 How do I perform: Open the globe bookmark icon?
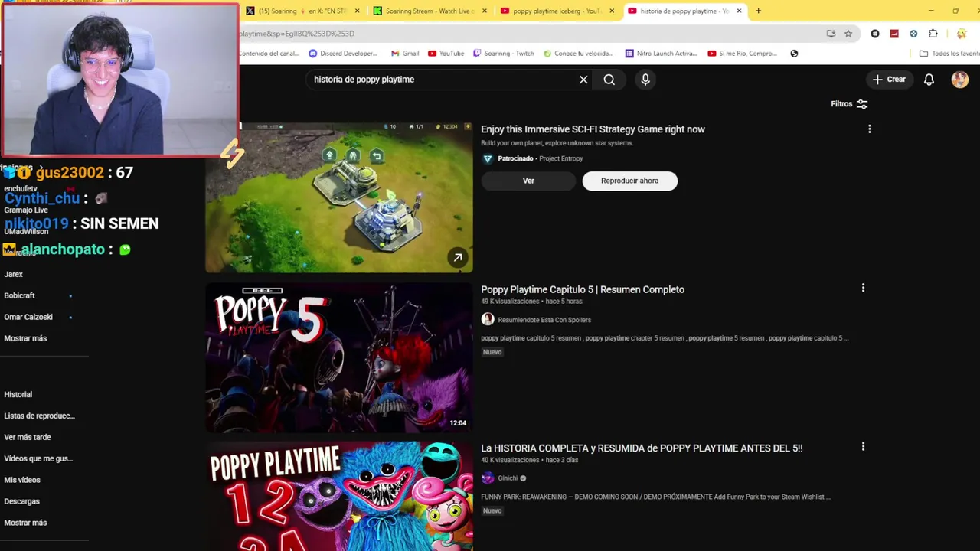(794, 54)
